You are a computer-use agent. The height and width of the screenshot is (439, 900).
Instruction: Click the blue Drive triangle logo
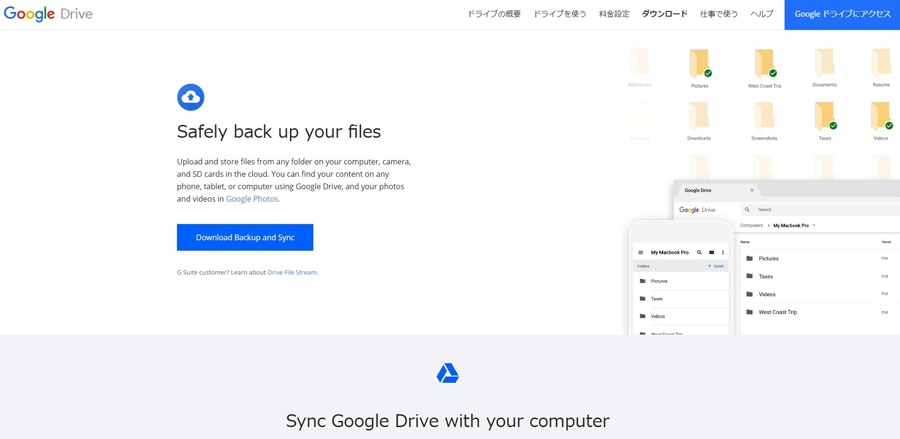448,374
